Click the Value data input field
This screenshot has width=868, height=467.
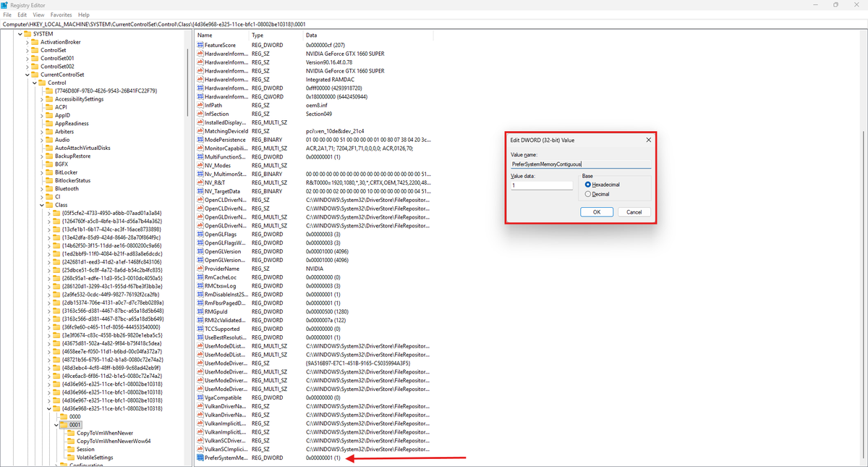coord(542,185)
